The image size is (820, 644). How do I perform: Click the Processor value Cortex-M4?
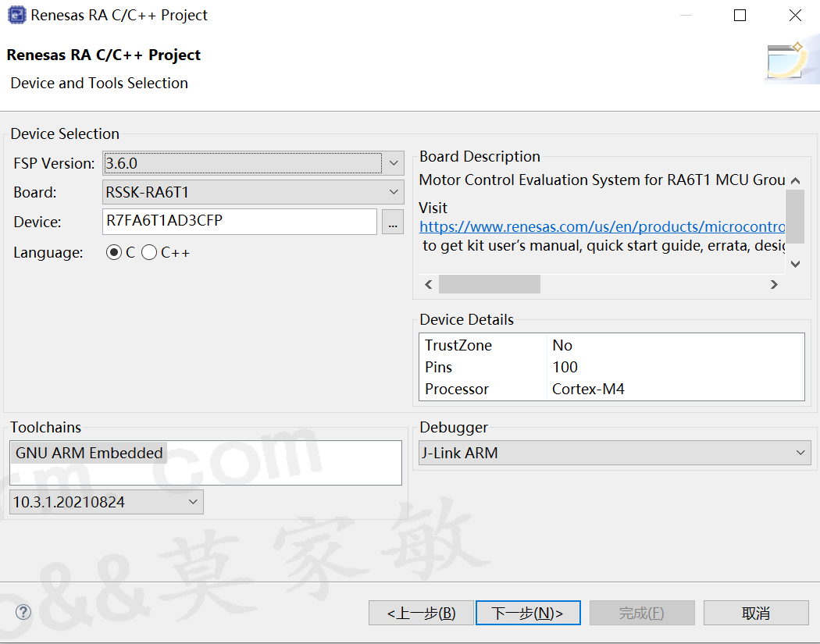coord(588,389)
